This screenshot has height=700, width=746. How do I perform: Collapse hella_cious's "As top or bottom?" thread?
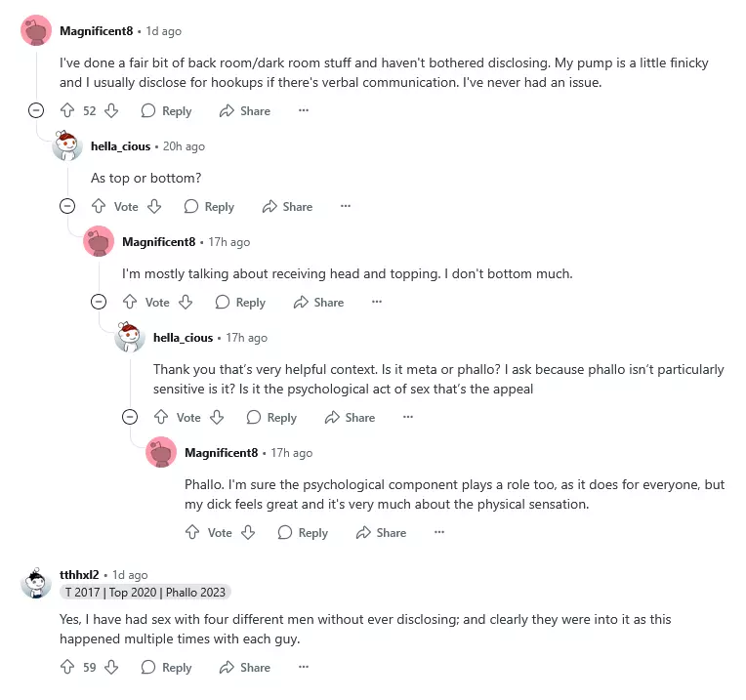click(67, 207)
